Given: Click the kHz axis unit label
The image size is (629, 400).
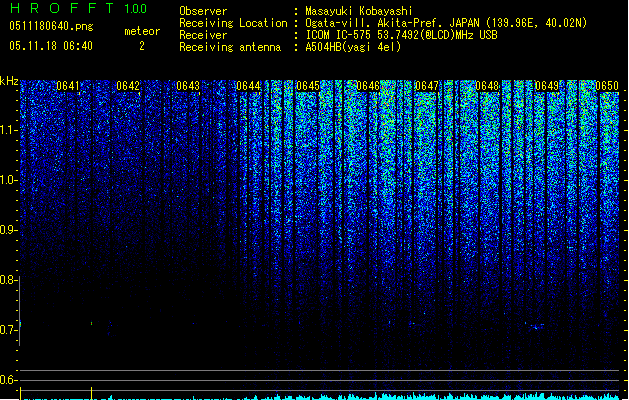Looking at the screenshot, I should tap(9, 81).
